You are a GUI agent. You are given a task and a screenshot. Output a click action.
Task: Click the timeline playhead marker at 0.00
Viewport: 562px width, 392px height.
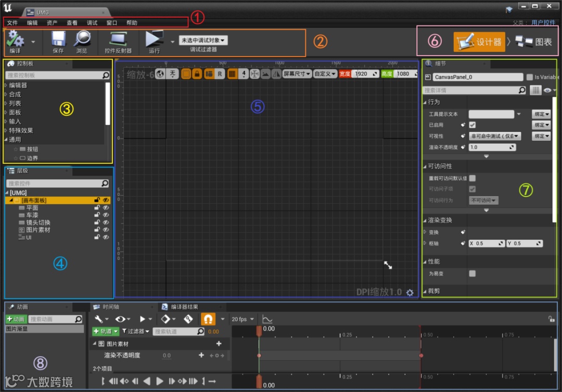pyautogui.click(x=259, y=330)
